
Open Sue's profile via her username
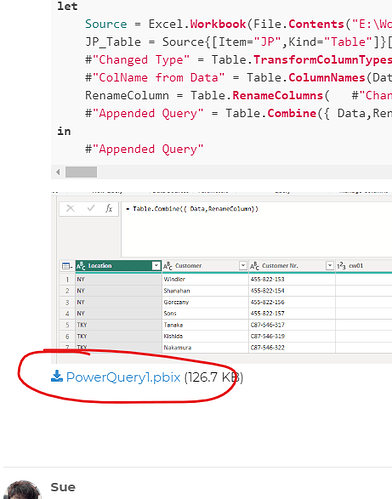pos(63,487)
